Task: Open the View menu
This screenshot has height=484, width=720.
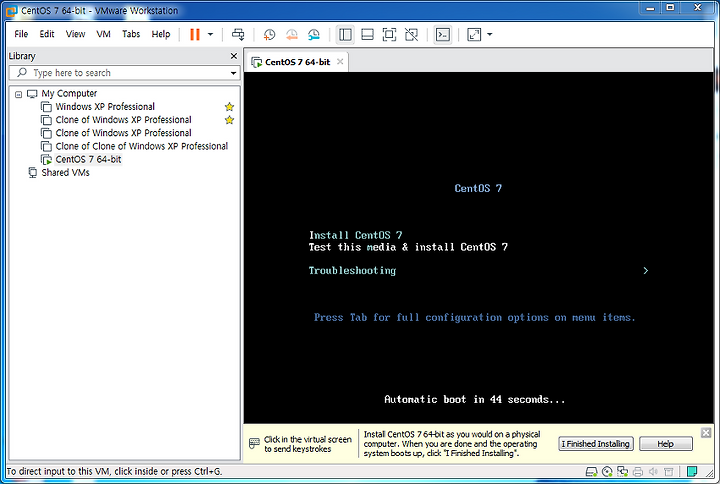Action: point(75,34)
